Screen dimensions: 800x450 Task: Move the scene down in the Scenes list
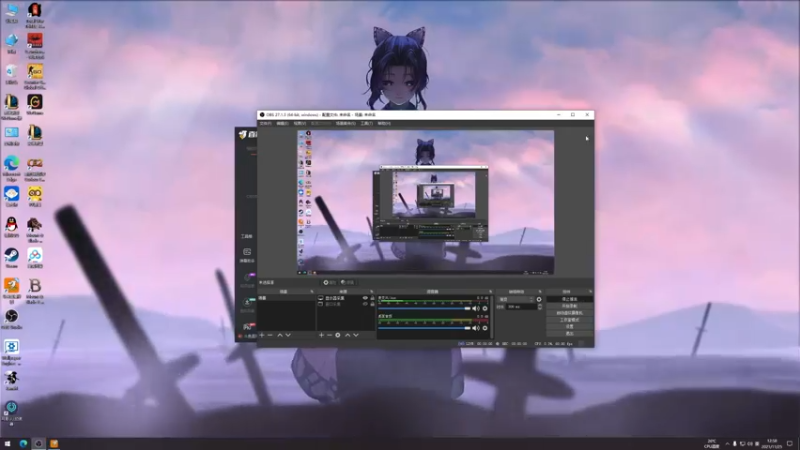(x=288, y=335)
